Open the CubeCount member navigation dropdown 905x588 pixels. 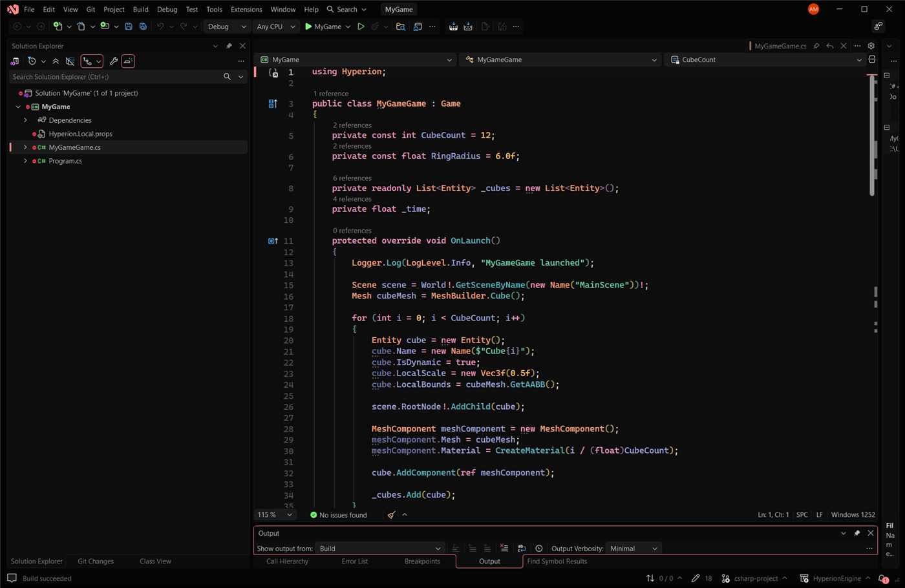[x=765, y=59]
